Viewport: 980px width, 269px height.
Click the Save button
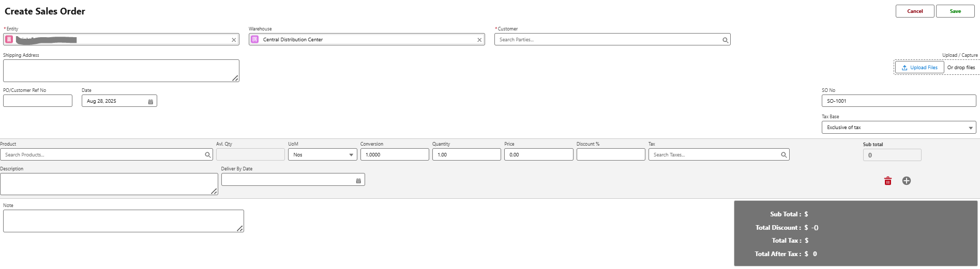click(x=955, y=11)
